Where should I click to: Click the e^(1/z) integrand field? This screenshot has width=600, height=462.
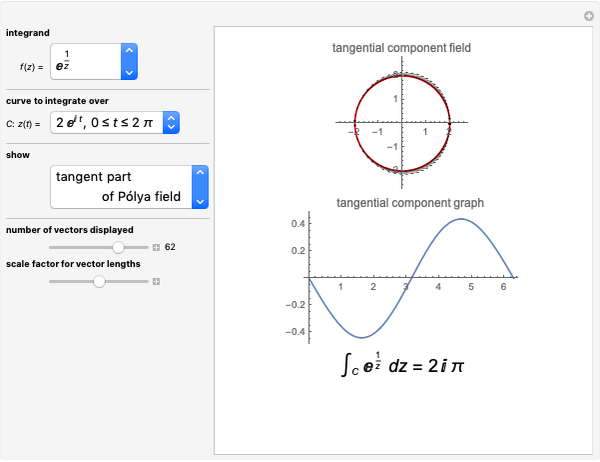coord(85,61)
